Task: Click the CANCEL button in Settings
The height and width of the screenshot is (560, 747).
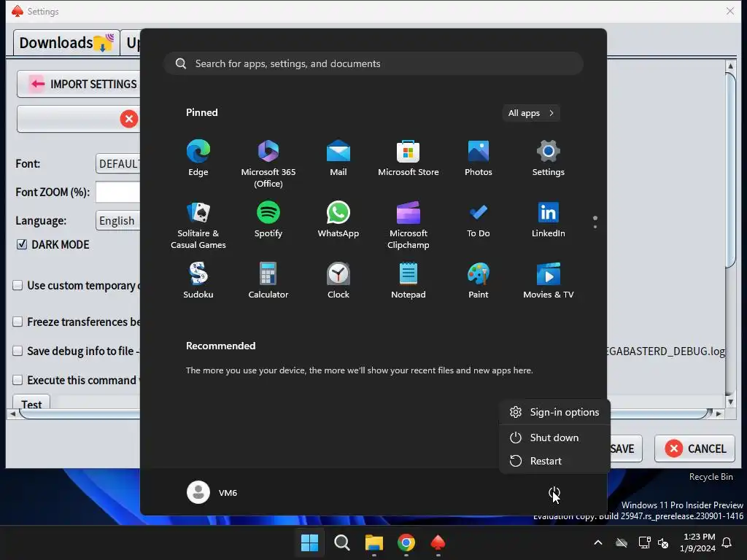Action: [x=694, y=448]
